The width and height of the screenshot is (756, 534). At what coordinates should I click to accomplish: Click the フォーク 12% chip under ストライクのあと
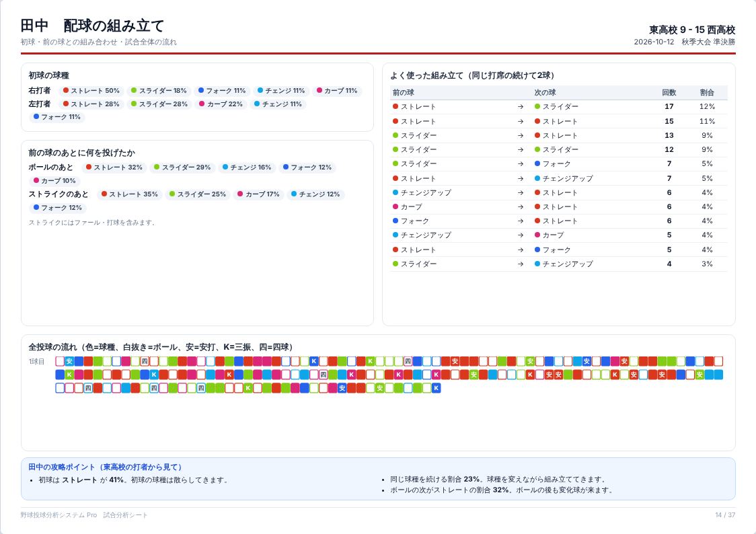57,208
